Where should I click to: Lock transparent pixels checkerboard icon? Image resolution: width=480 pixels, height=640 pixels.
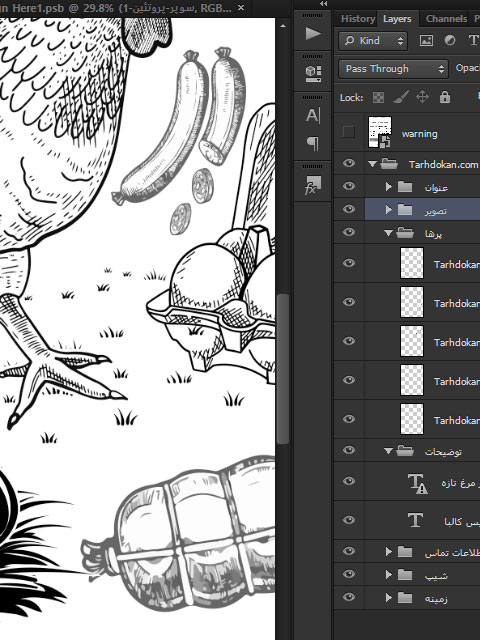click(378, 98)
